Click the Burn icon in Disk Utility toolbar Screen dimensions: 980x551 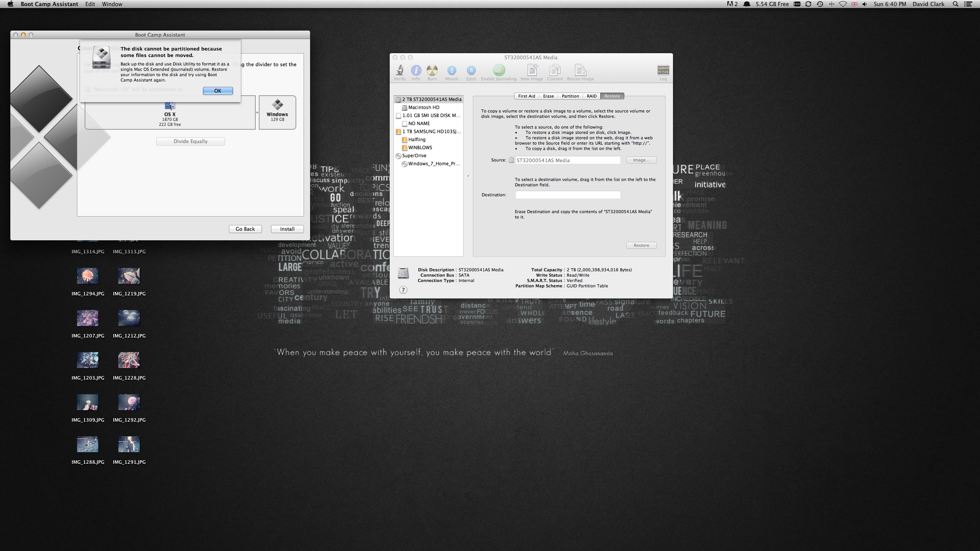coord(432,73)
